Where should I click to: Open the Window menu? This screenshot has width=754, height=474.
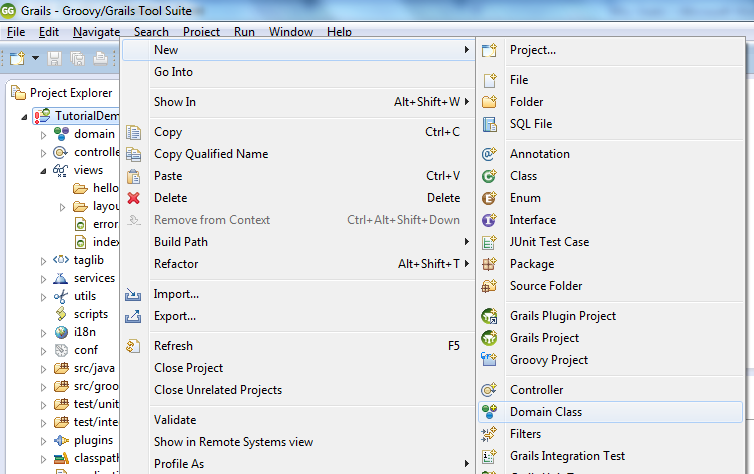point(291,32)
